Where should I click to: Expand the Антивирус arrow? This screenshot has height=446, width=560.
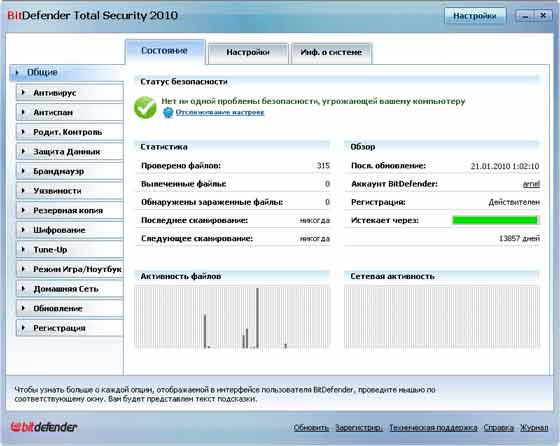pos(23,92)
